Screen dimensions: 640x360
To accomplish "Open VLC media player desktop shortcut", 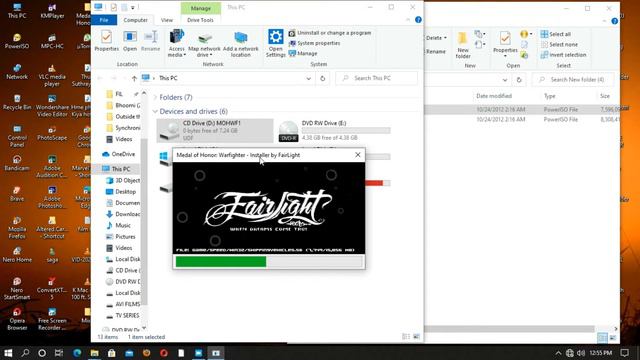I will point(52,76).
